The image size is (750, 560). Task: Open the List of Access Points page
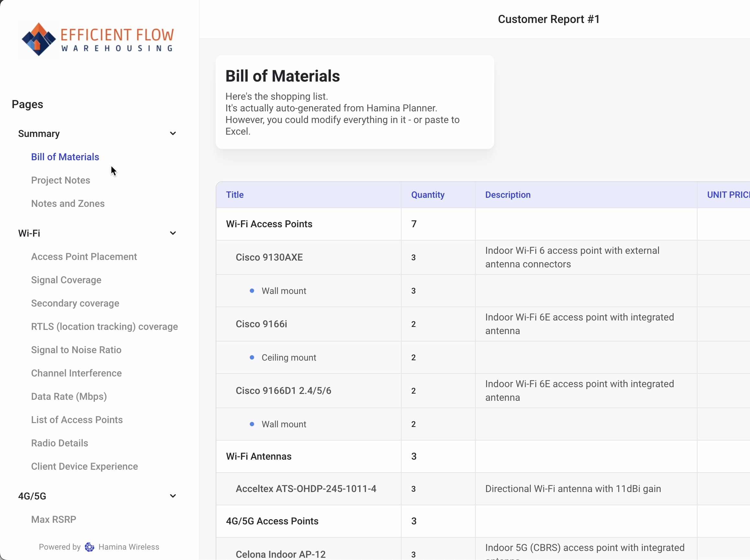pos(77,420)
